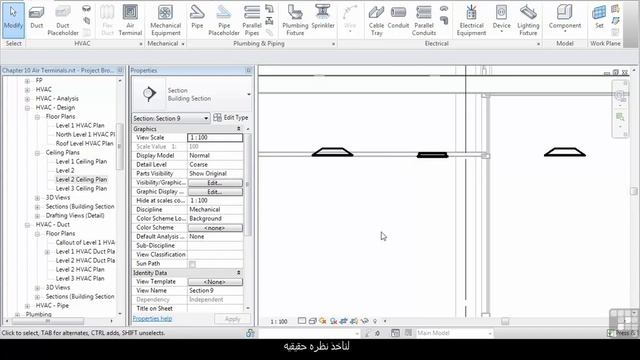640x360 pixels.
Task: Click the Apply button in Properties
Action: (x=232, y=319)
